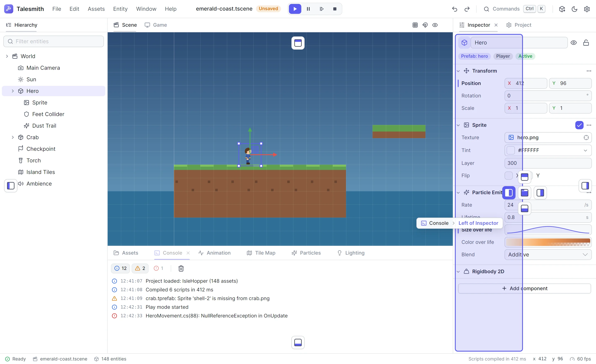Image resolution: width=596 pixels, height=364 pixels.
Task: Tick the Flip X checkbox
Action: (508, 175)
